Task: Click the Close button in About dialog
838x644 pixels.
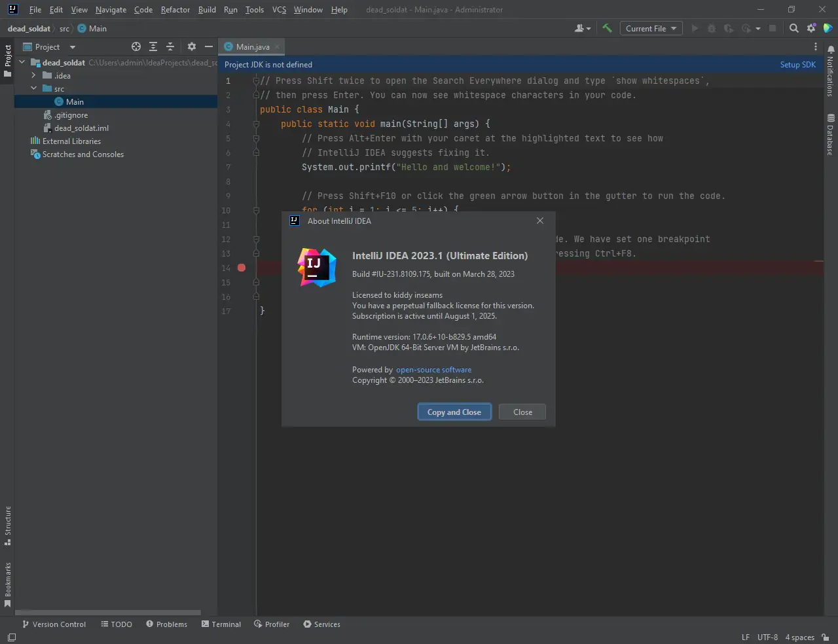Action: (x=522, y=412)
